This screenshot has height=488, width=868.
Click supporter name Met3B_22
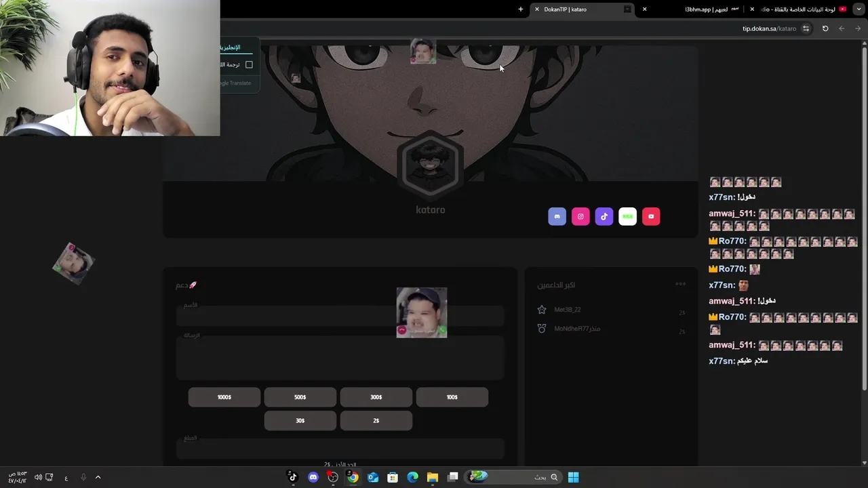coord(568,310)
